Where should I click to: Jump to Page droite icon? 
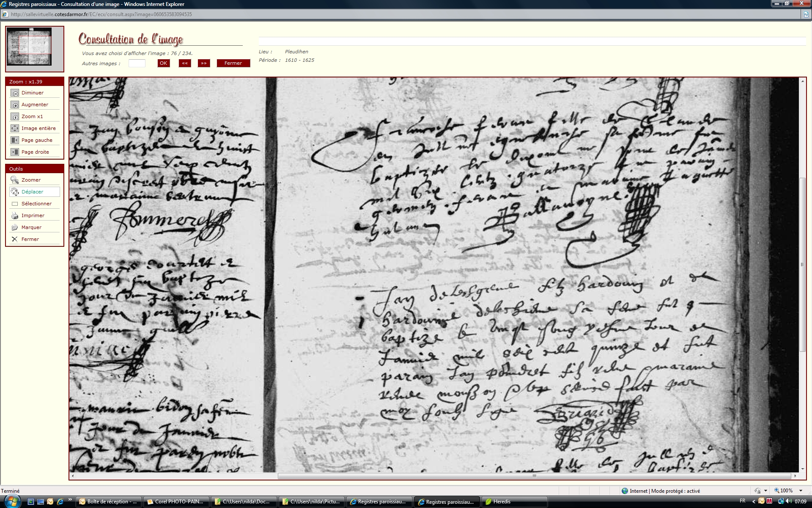click(15, 152)
